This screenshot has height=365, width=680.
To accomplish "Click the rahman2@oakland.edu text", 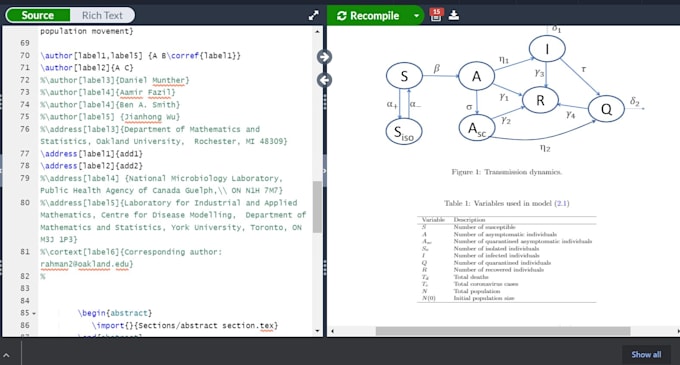I will tap(86, 264).
